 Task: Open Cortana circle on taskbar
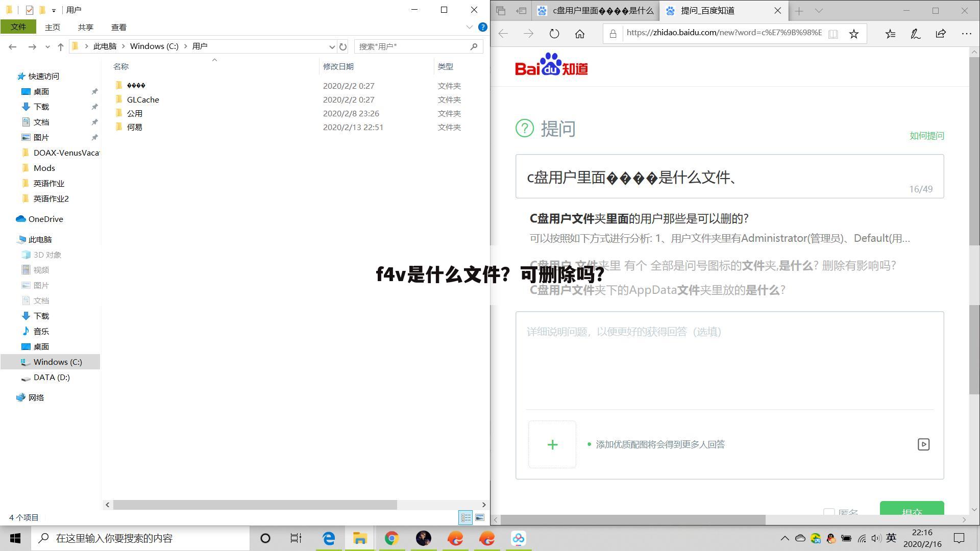tap(265, 538)
